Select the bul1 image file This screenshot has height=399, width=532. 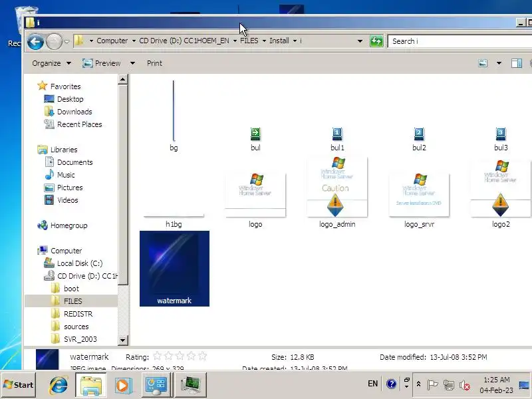point(337,139)
